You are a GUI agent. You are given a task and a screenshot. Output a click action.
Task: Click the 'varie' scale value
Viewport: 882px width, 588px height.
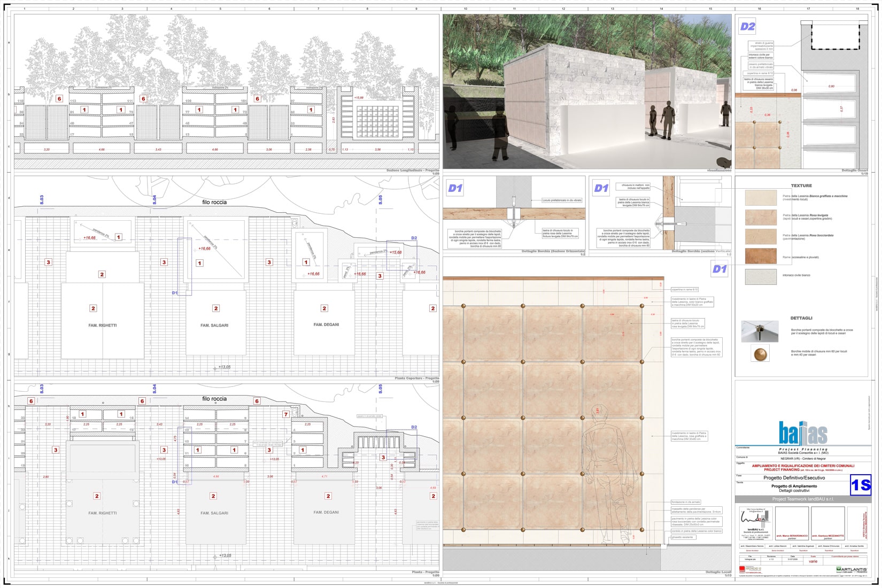[x=813, y=561]
